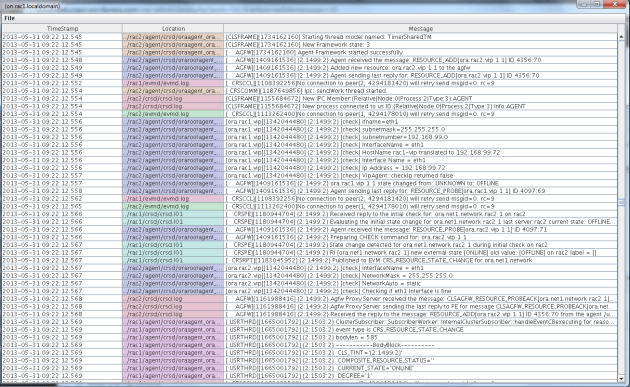This screenshot has height=387, width=630.
Task: Sort by the TimeStamp column header
Action: [x=62, y=29]
